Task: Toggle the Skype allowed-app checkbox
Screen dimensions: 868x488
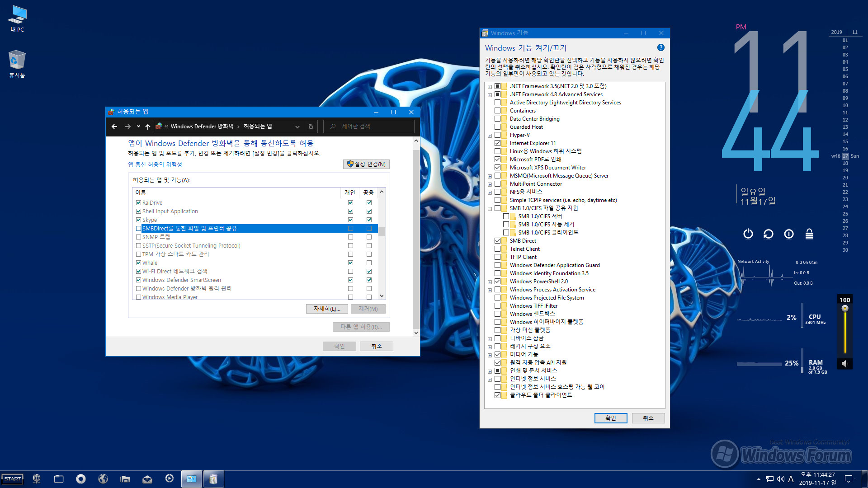Action: 138,220
